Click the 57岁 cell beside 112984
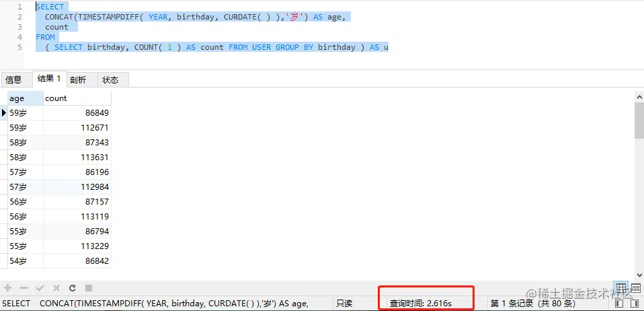 point(26,186)
